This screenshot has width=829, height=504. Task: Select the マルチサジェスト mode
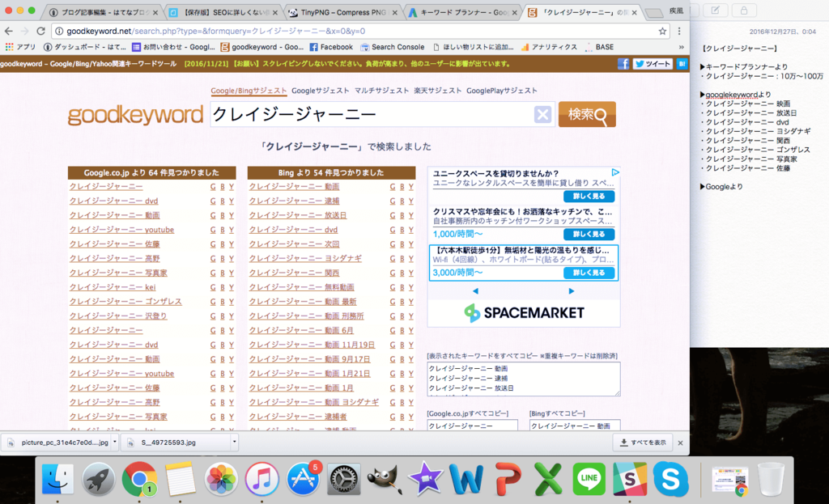[x=382, y=91]
